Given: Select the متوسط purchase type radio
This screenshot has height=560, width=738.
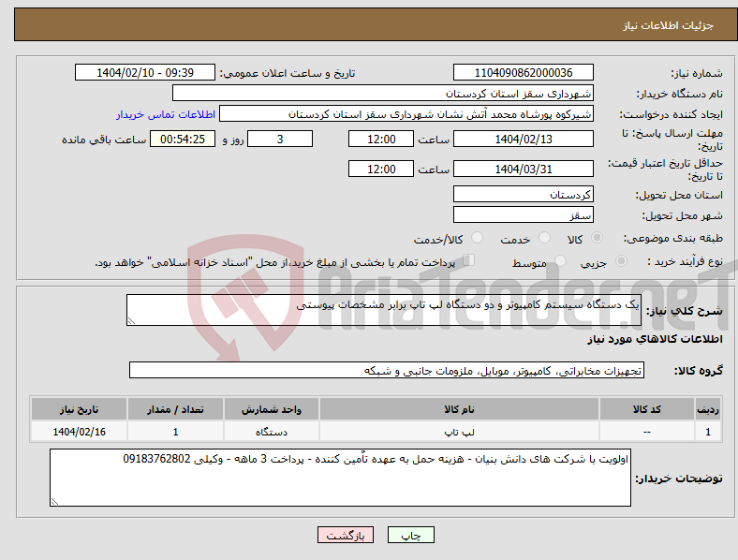Looking at the screenshot, I should point(561,260).
